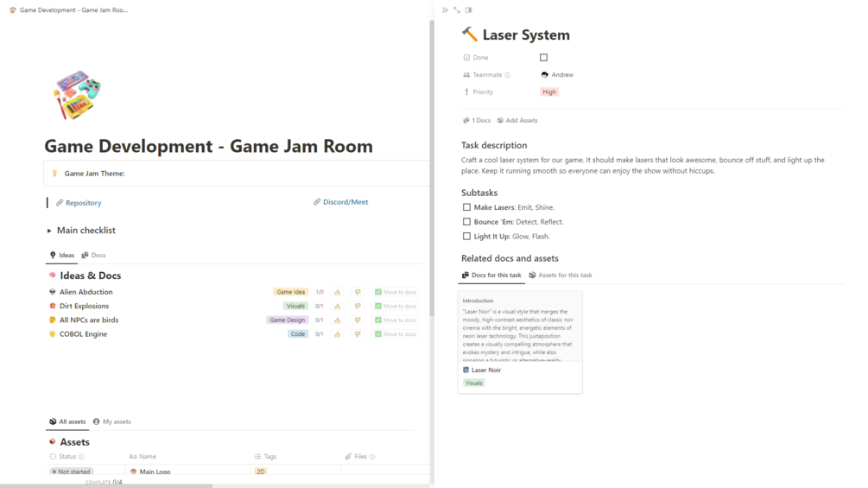Thumbs up the COBOL Engine idea
Viewport: 868px width, 488px height.
tap(337, 334)
